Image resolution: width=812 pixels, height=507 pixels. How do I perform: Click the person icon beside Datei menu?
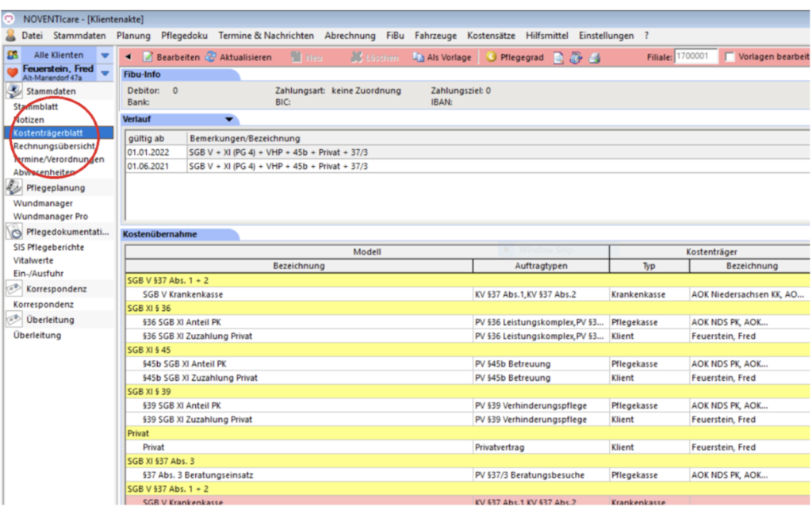coord(10,36)
